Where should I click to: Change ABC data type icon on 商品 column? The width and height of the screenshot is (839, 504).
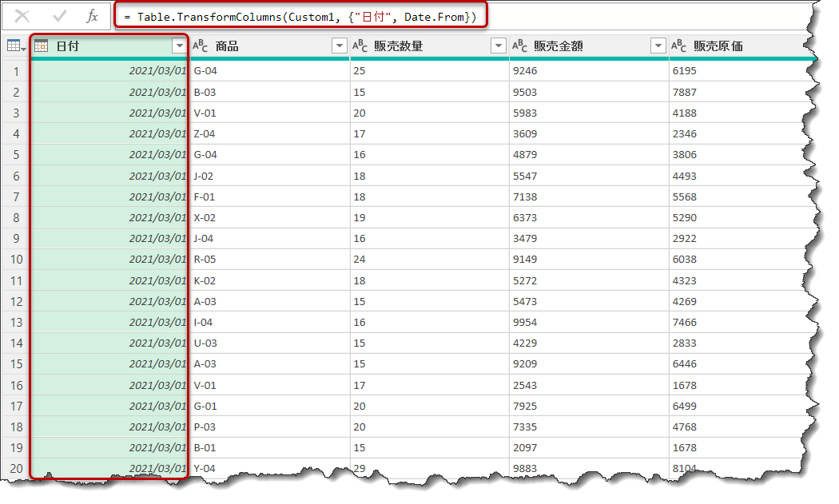[x=200, y=46]
